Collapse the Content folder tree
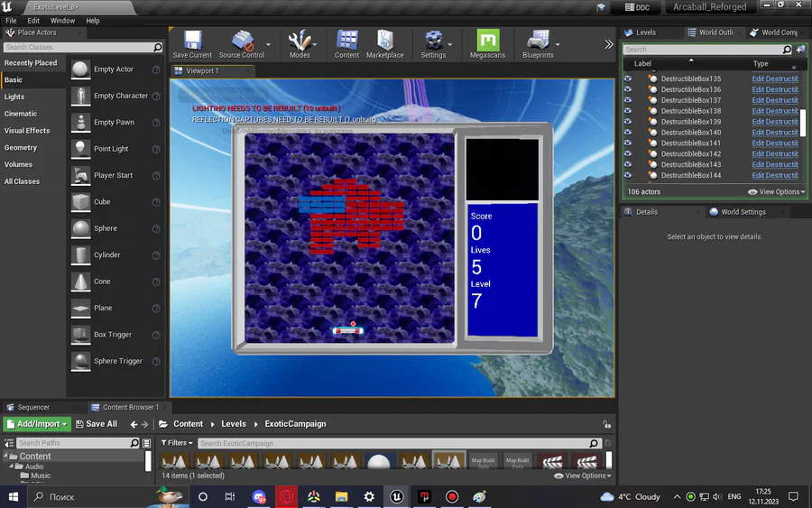812x508 pixels. 5,457
